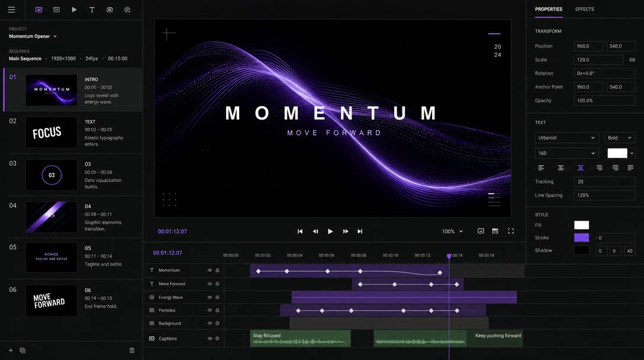Click the text type icon of Move Forward layer
The image size is (644, 360).
pos(152,284)
